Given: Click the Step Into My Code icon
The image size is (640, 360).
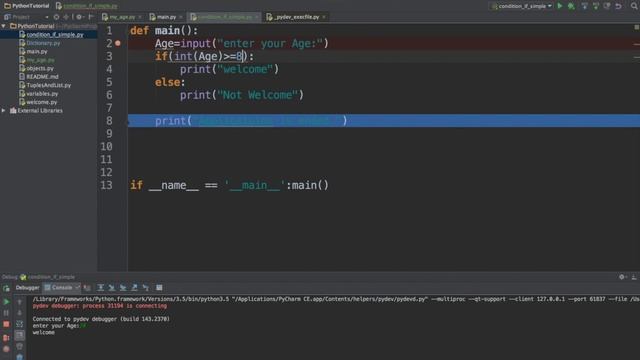Looking at the screenshot, I should 123,288.
